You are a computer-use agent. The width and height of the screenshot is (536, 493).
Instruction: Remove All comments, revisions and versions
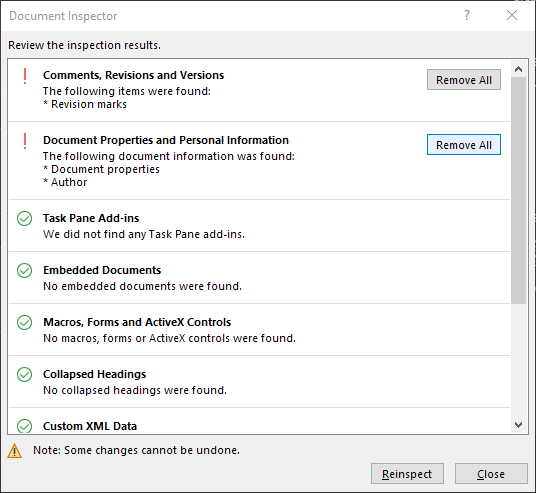click(x=464, y=80)
